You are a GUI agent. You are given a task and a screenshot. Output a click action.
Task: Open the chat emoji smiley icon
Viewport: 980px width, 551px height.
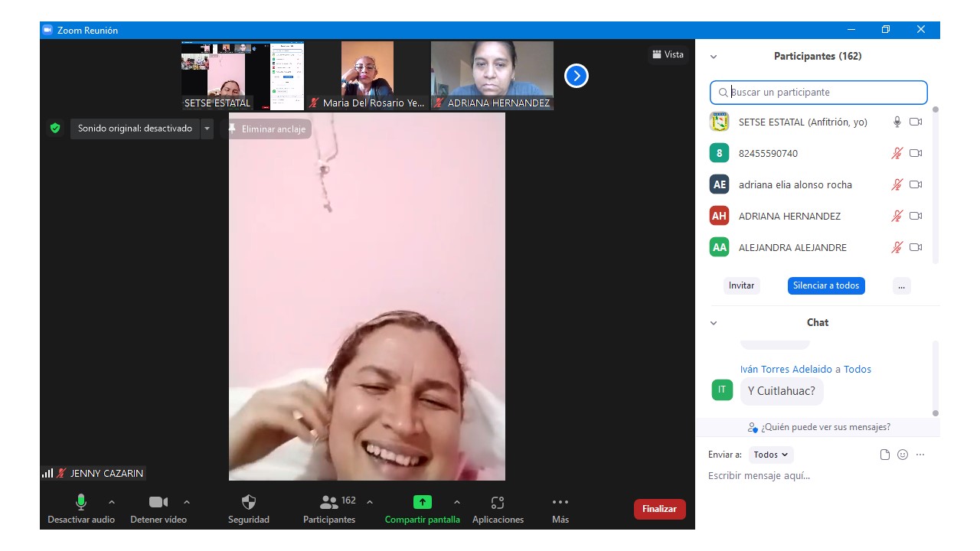point(903,455)
